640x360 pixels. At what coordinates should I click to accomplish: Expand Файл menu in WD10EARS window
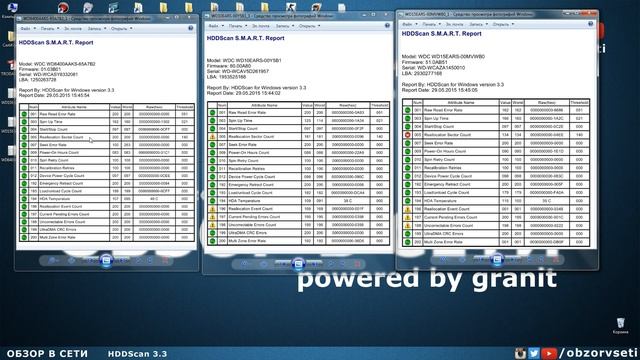coord(216,26)
